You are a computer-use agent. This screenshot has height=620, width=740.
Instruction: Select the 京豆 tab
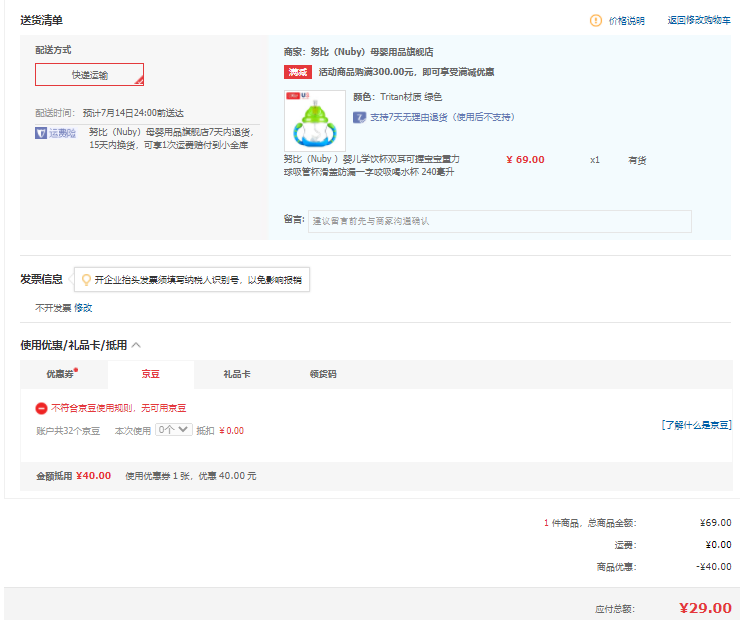(x=151, y=374)
